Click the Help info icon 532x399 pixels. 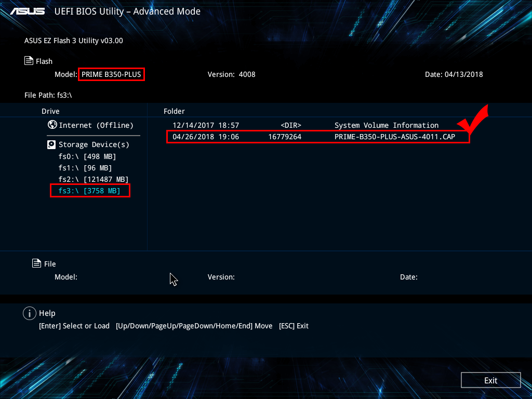[x=30, y=313]
